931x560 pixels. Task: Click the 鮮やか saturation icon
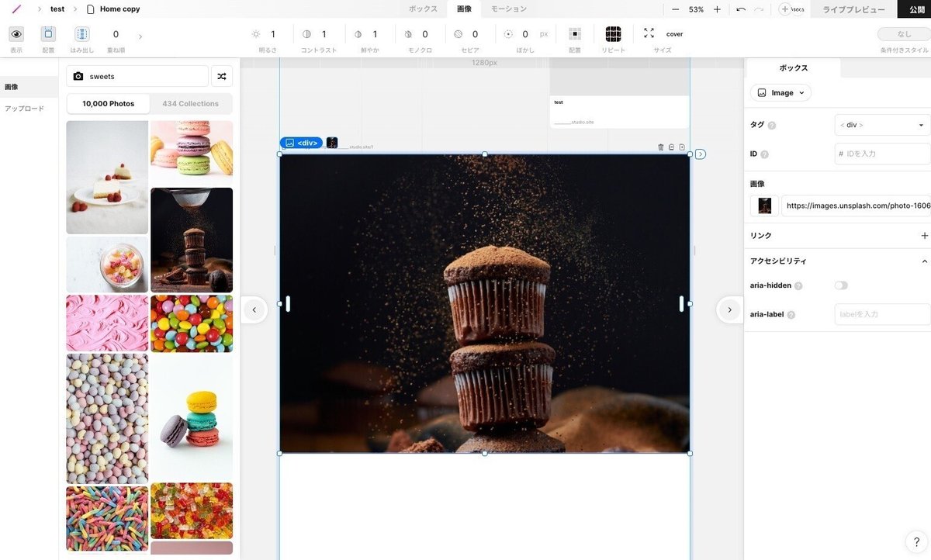pyautogui.click(x=358, y=34)
